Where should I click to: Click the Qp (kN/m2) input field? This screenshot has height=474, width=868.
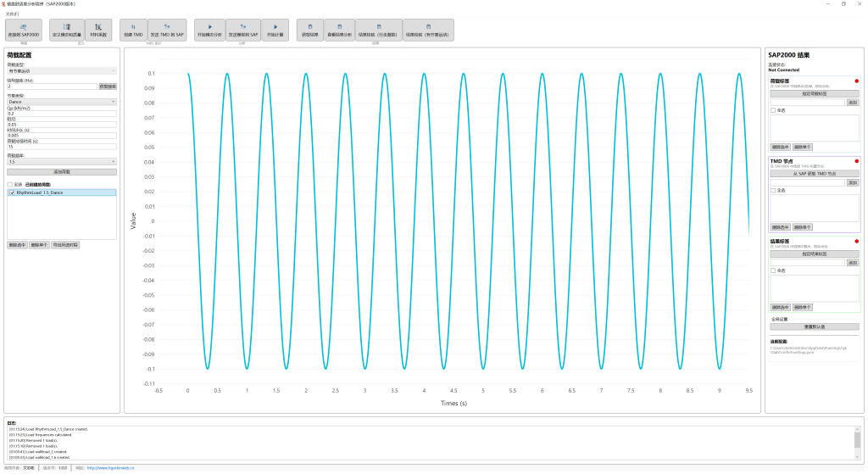(x=61, y=113)
